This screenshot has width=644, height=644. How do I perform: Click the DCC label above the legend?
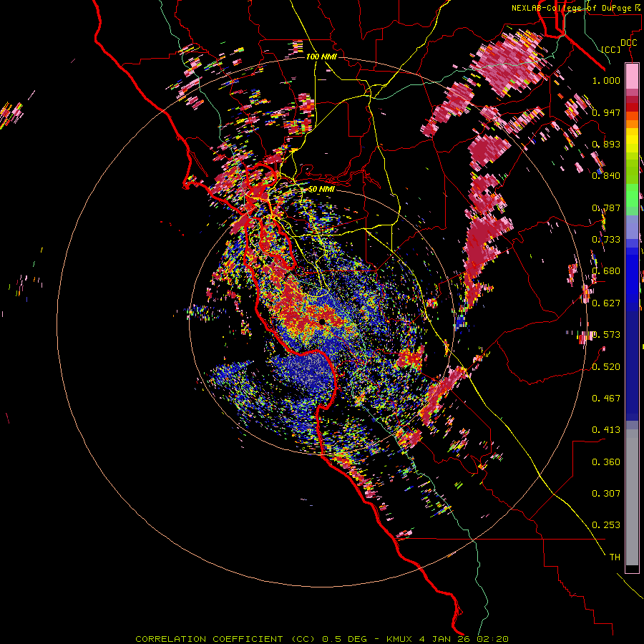628,43
